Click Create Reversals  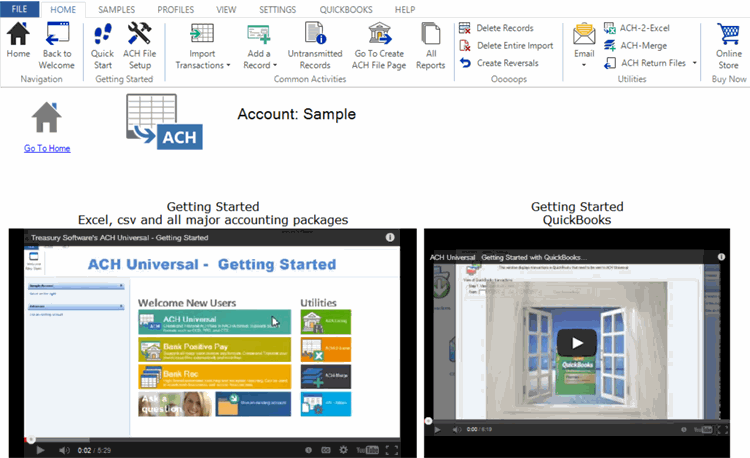499,63
